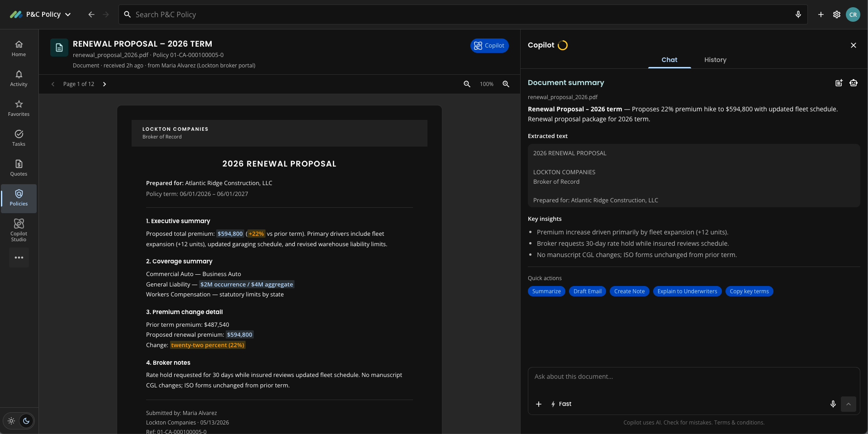
Task: Click the Copilot loading spinner indicator
Action: click(563, 45)
